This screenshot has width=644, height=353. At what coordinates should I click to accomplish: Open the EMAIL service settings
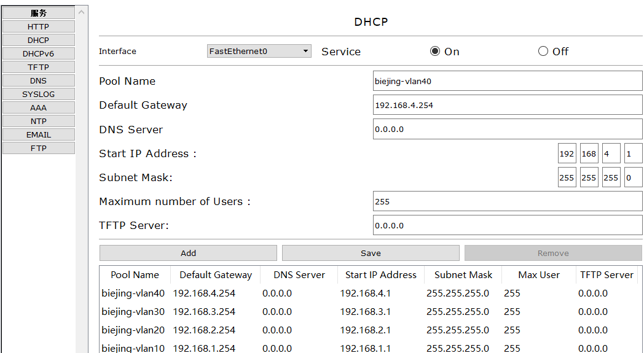(38, 134)
